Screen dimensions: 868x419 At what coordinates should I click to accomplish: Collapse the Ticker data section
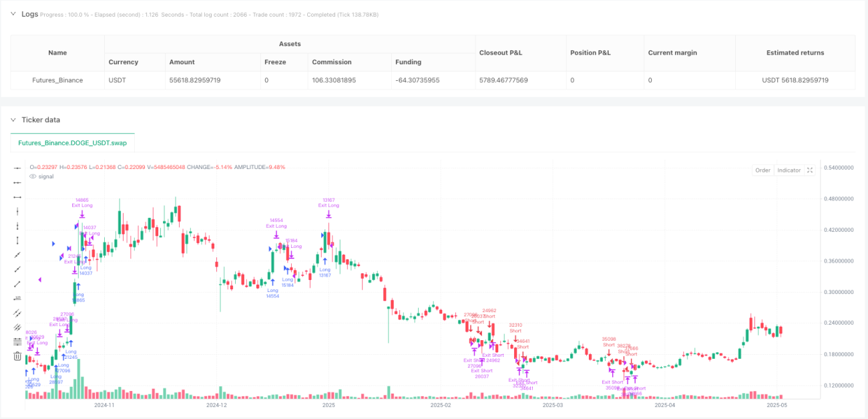point(13,120)
